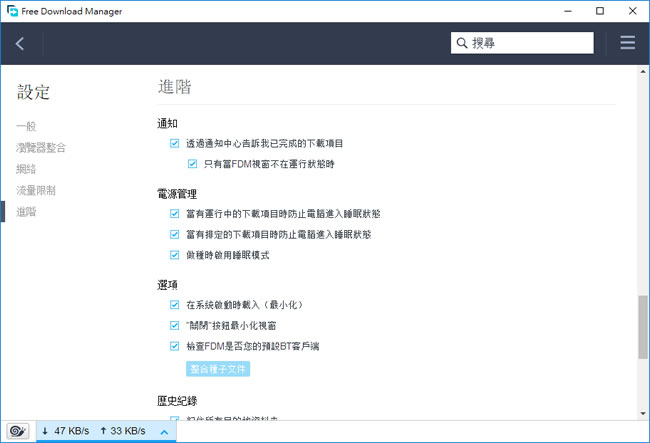Open 流量限制 settings section
This screenshot has height=443, width=650.
(x=36, y=191)
